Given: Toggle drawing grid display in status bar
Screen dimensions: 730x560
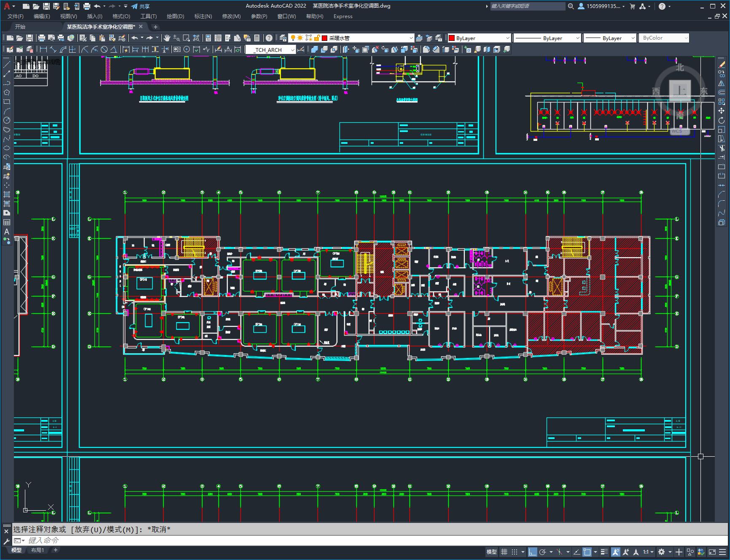Looking at the screenshot, I should tap(504, 552).
